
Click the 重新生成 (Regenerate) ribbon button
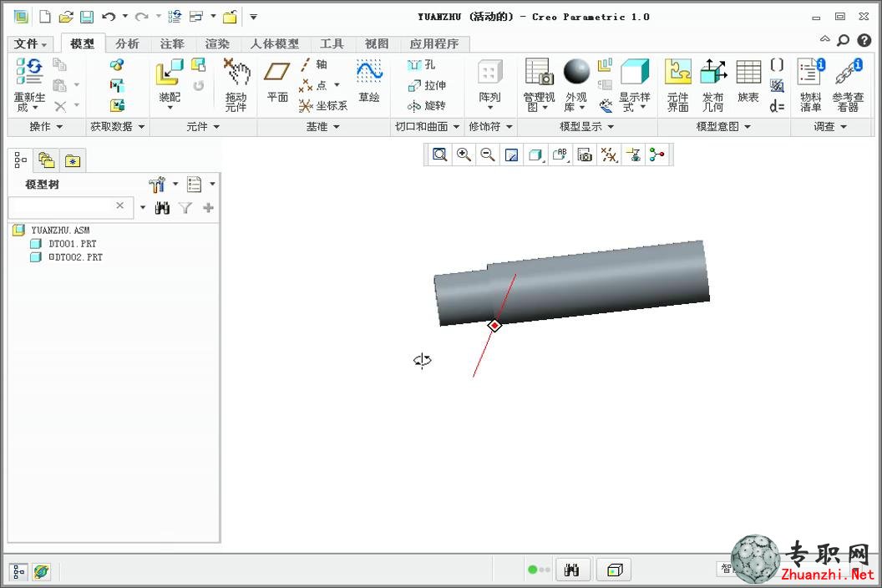coord(29,85)
